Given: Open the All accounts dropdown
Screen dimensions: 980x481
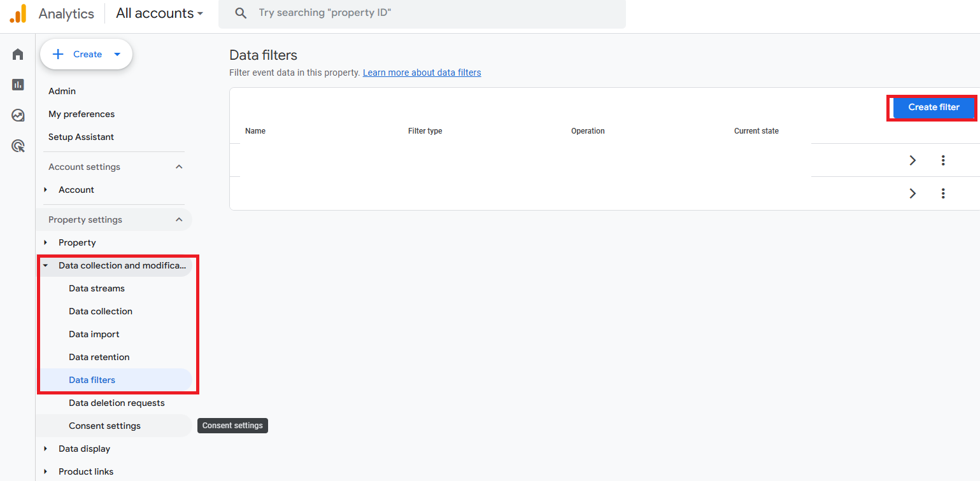Looking at the screenshot, I should coord(160,13).
